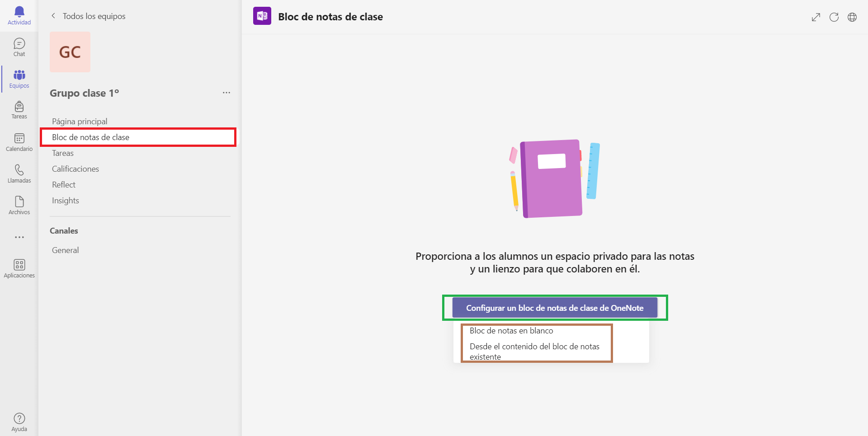Viewport: 868px width, 436px height.
Task: Open Ayuda help icon
Action: (19, 422)
